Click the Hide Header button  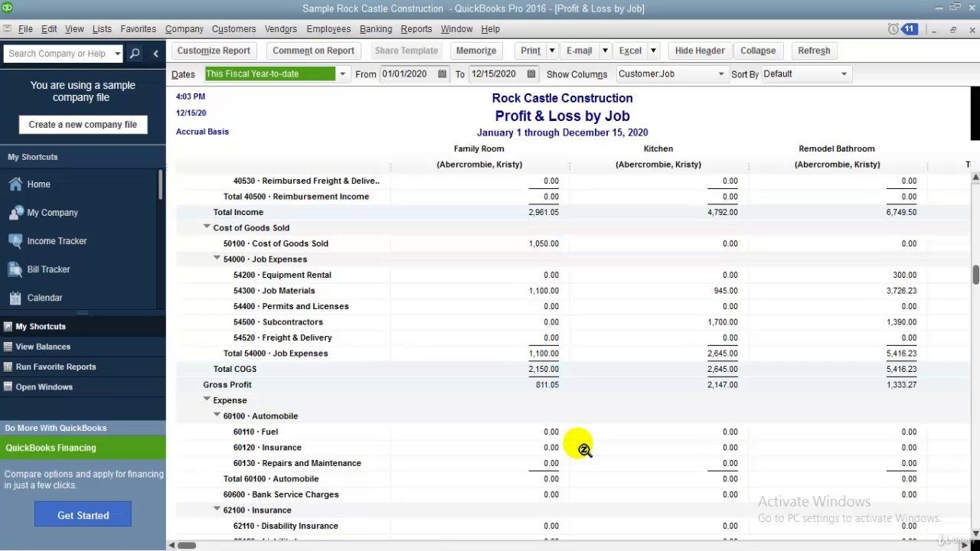(700, 51)
